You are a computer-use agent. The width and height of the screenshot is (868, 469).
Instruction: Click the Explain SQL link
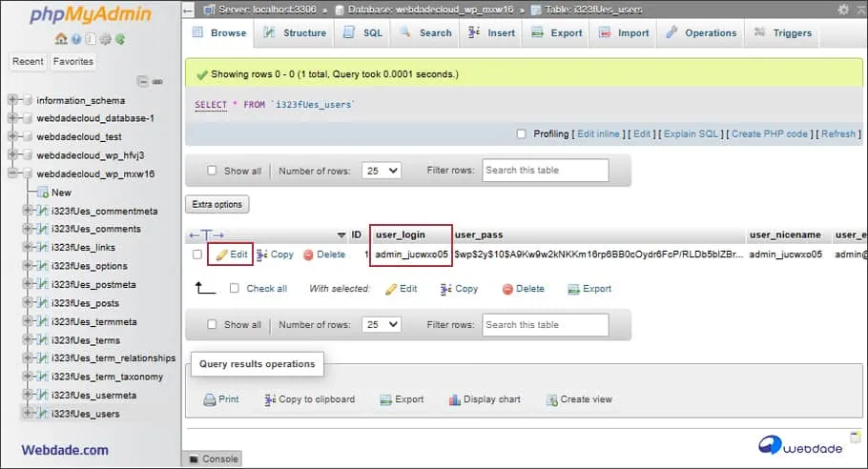click(x=691, y=134)
